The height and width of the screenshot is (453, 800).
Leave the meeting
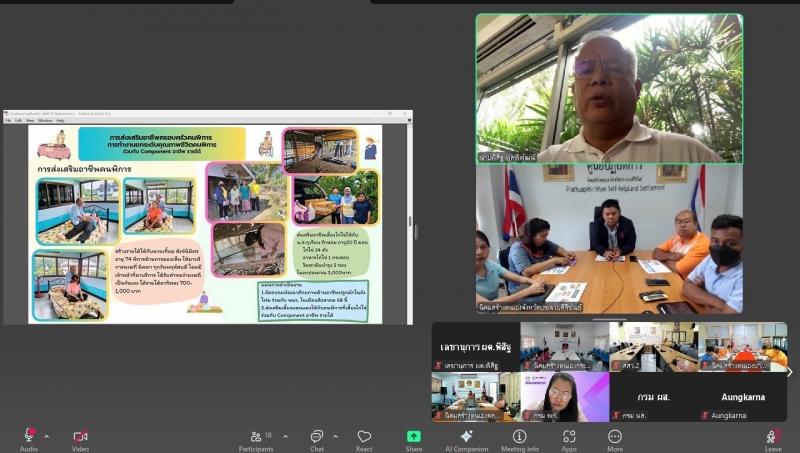pos(772,439)
